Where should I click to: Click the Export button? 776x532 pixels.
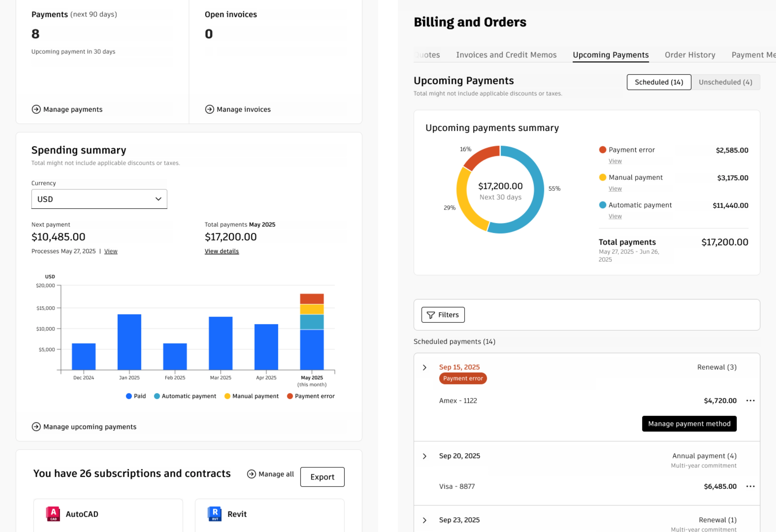[322, 477]
